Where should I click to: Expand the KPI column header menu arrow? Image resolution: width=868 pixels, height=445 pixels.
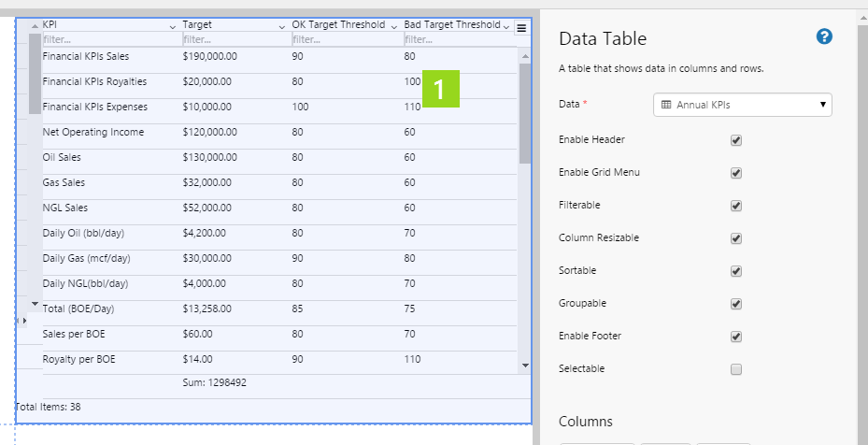173,27
